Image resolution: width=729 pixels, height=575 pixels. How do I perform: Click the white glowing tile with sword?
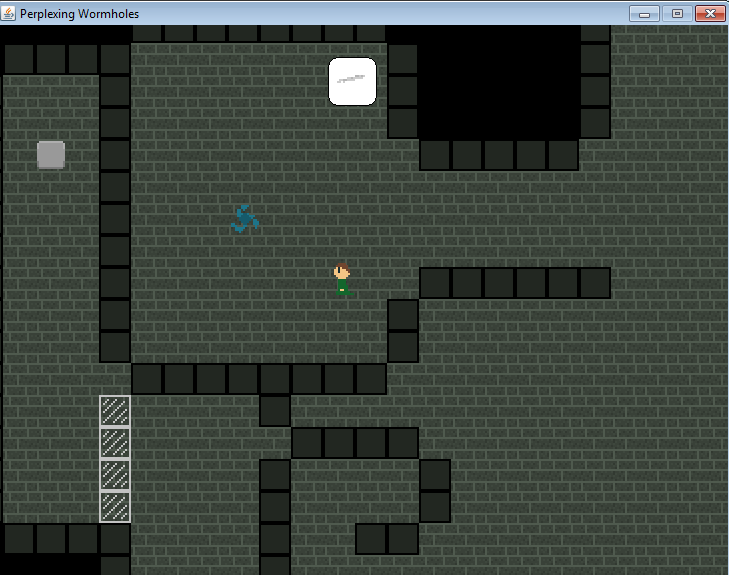352,81
